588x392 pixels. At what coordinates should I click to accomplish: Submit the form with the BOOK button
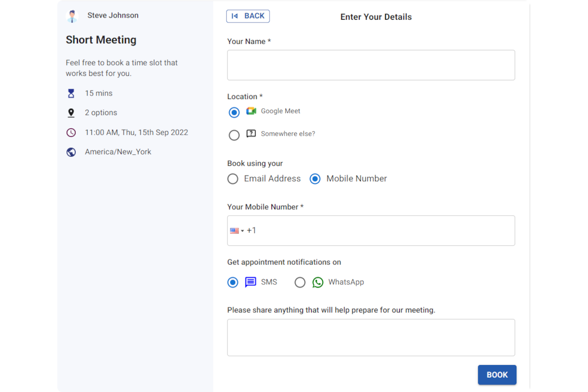497,375
